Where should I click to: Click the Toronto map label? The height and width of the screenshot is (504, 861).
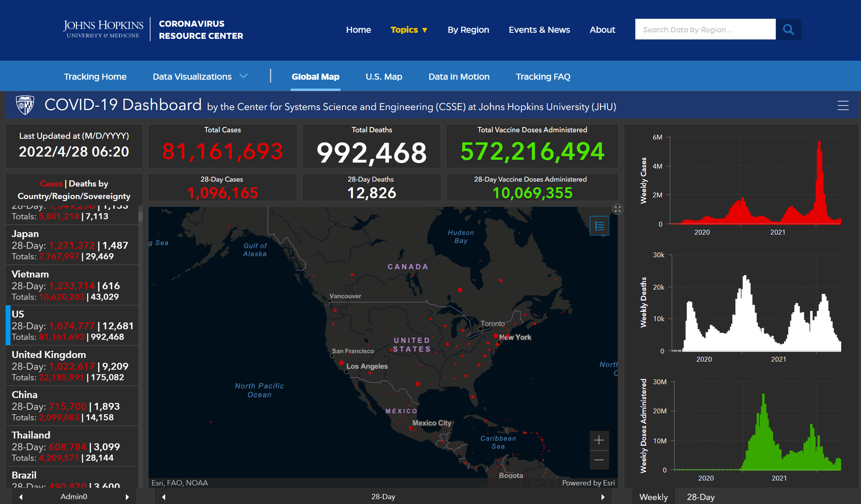[493, 324]
